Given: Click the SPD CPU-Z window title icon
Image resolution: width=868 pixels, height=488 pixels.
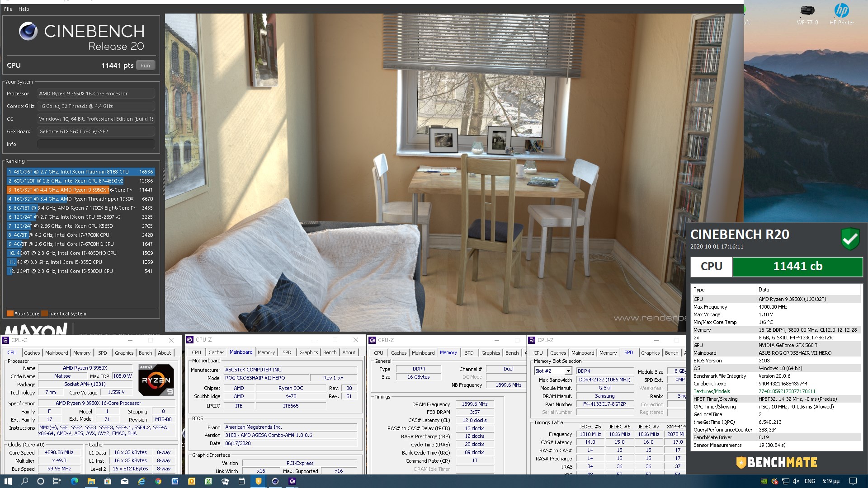Looking at the screenshot, I should (532, 340).
